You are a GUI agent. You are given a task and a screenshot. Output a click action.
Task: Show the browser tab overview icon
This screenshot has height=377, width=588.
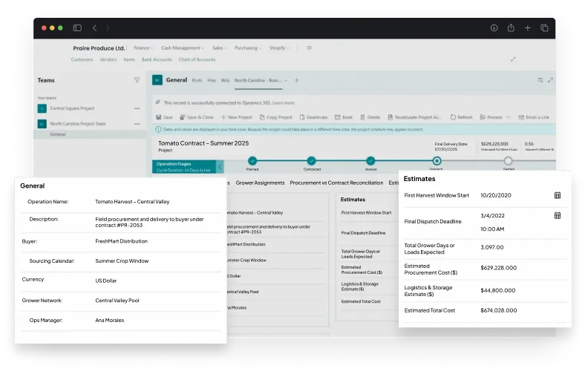click(x=544, y=27)
